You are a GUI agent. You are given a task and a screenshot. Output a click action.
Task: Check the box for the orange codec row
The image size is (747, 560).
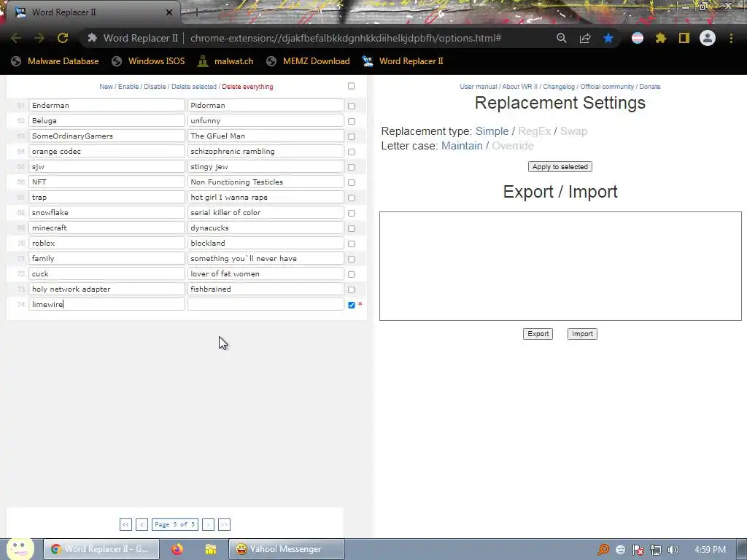tap(352, 152)
